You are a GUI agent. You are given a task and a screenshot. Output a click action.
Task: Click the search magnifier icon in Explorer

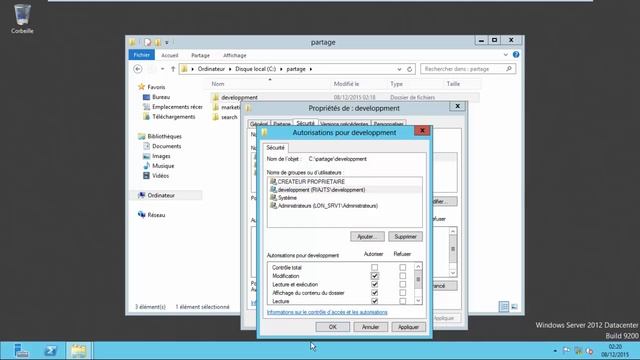[x=509, y=69]
